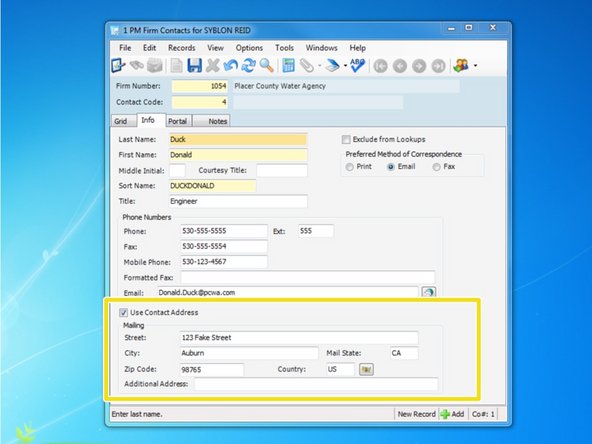This screenshot has height=444, width=592.
Task: Click the application icon in title bar
Action: (115, 31)
